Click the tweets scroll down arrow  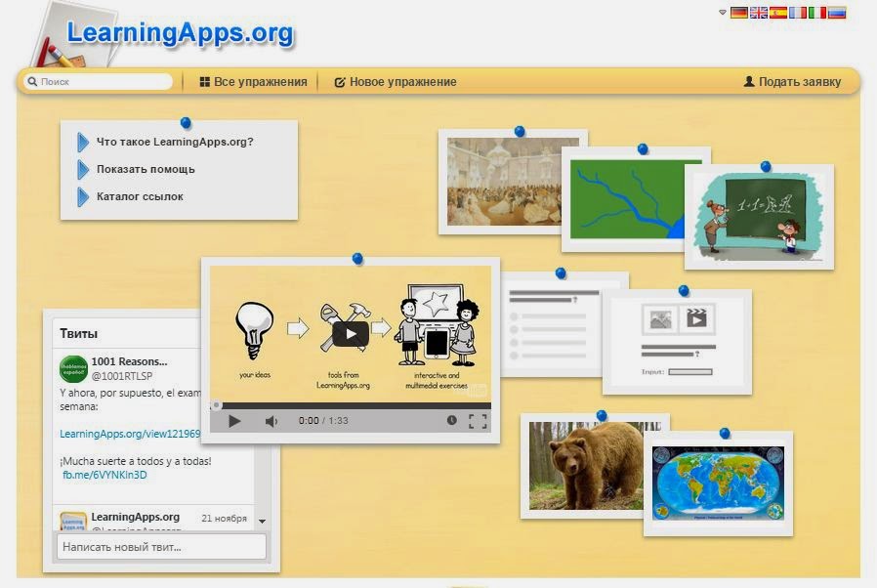pyautogui.click(x=263, y=521)
